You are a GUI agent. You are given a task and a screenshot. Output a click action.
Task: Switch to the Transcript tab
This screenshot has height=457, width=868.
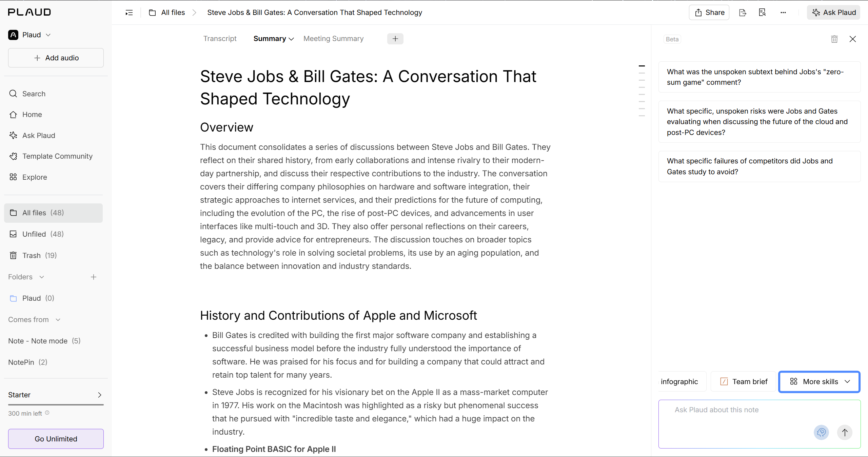tap(220, 39)
